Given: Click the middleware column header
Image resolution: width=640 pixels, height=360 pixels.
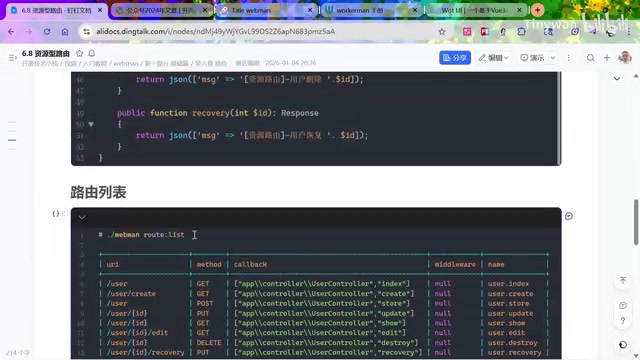Looking at the screenshot, I should pos(455,264).
